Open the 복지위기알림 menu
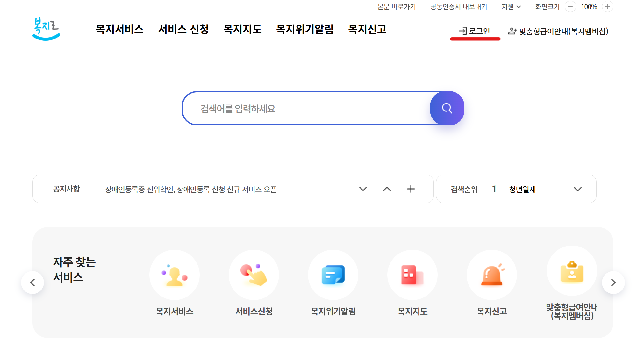 pyautogui.click(x=305, y=29)
